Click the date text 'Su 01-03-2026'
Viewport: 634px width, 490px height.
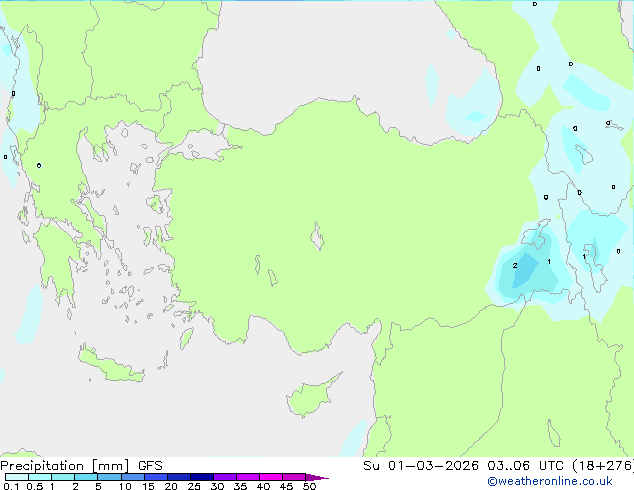421,466
